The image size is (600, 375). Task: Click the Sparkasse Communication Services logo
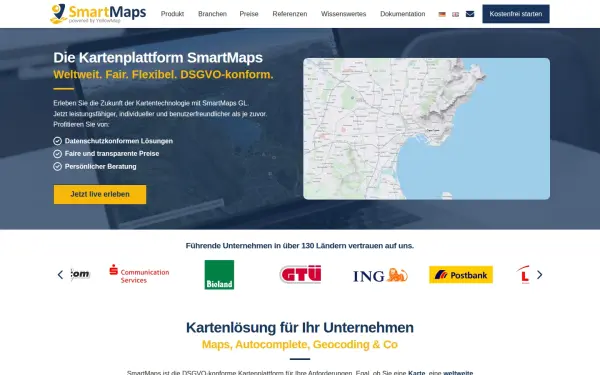tap(139, 274)
